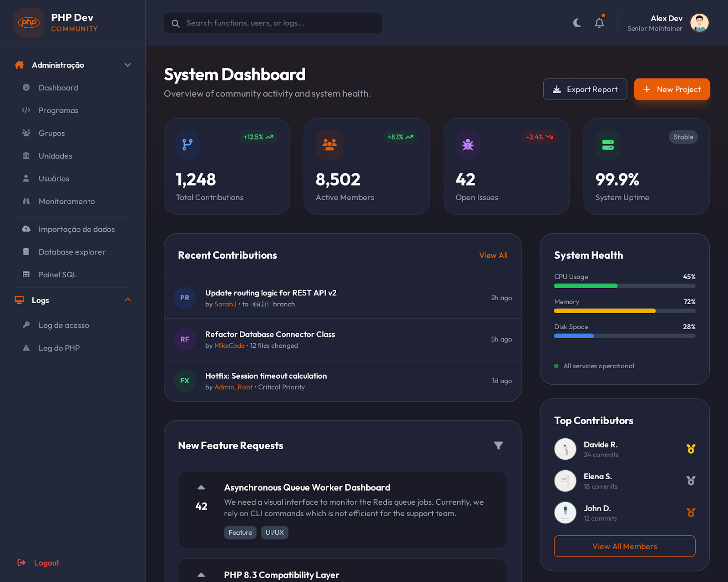Image resolution: width=728 pixels, height=582 pixels.
Task: Toggle dark mode with the moon icon
Action: pos(577,23)
